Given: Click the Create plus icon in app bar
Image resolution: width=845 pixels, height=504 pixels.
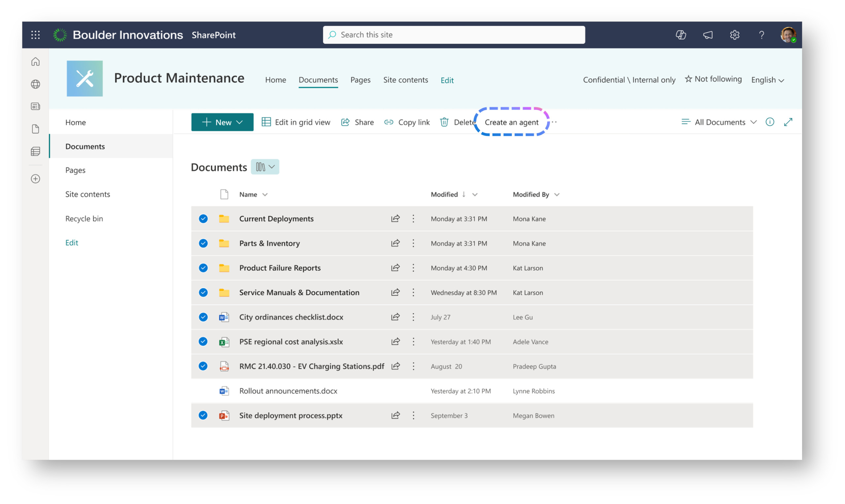Looking at the screenshot, I should click(x=35, y=179).
